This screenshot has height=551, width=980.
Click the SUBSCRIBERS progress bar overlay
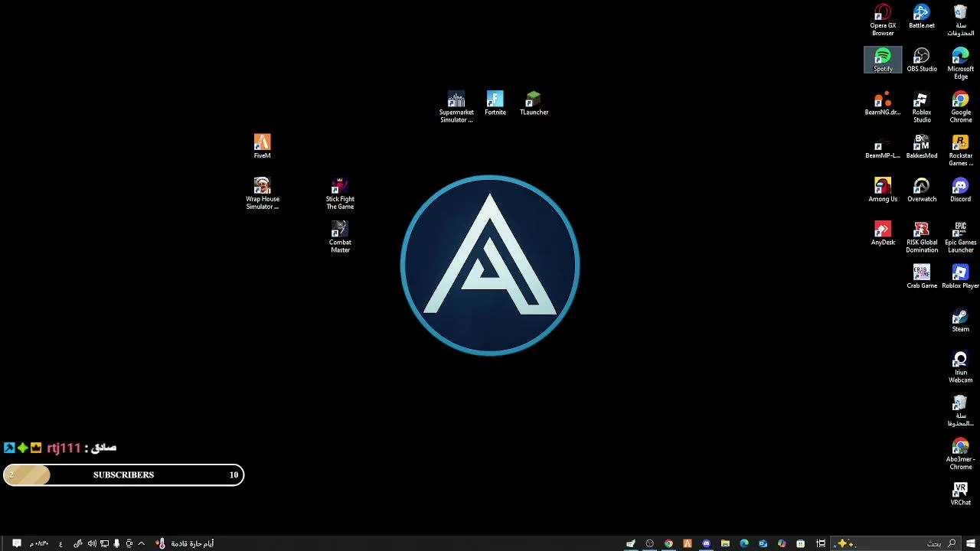pos(123,474)
